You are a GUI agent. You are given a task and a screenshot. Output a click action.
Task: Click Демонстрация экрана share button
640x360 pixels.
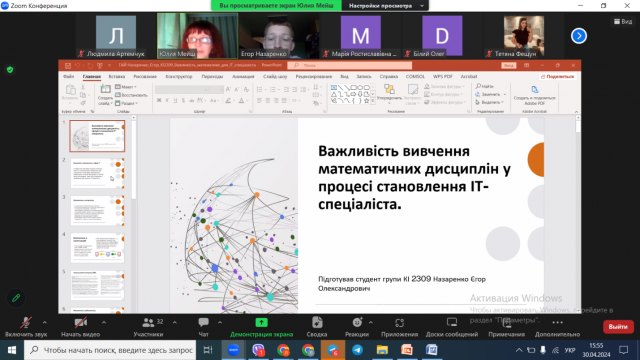(x=261, y=327)
